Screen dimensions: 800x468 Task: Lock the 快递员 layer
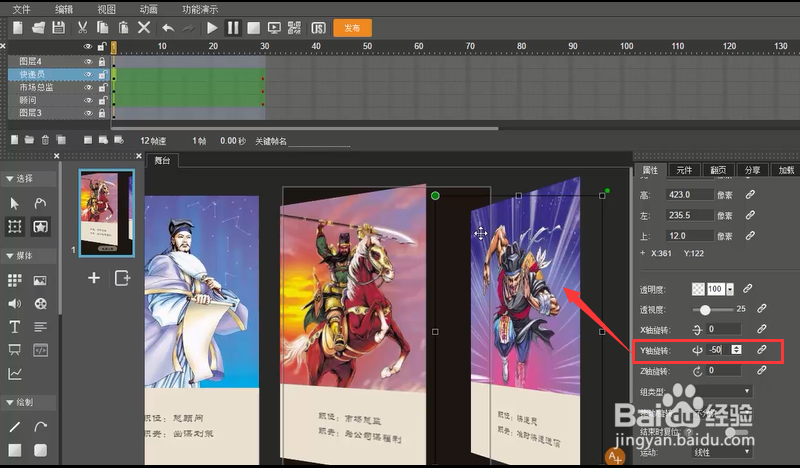[x=102, y=75]
